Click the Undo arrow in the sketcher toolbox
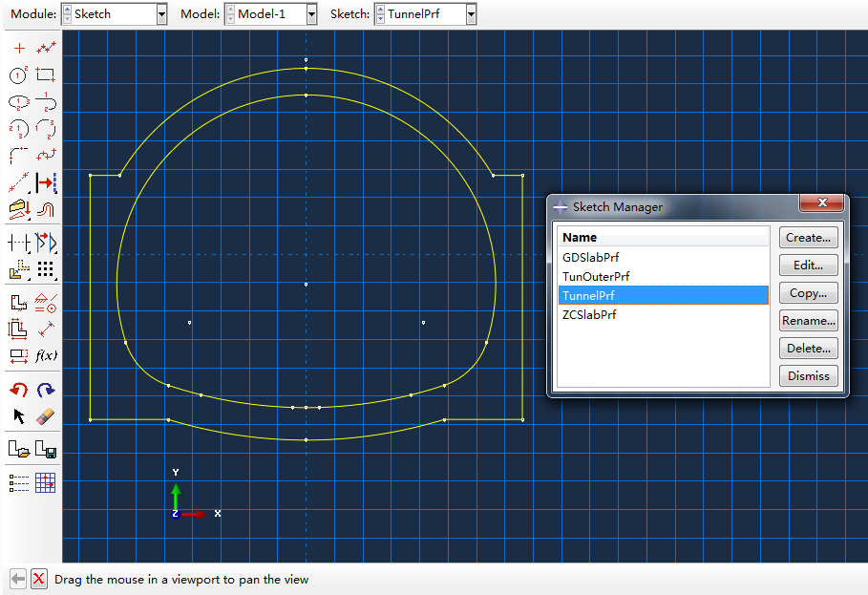The width and height of the screenshot is (868, 595). [x=18, y=389]
